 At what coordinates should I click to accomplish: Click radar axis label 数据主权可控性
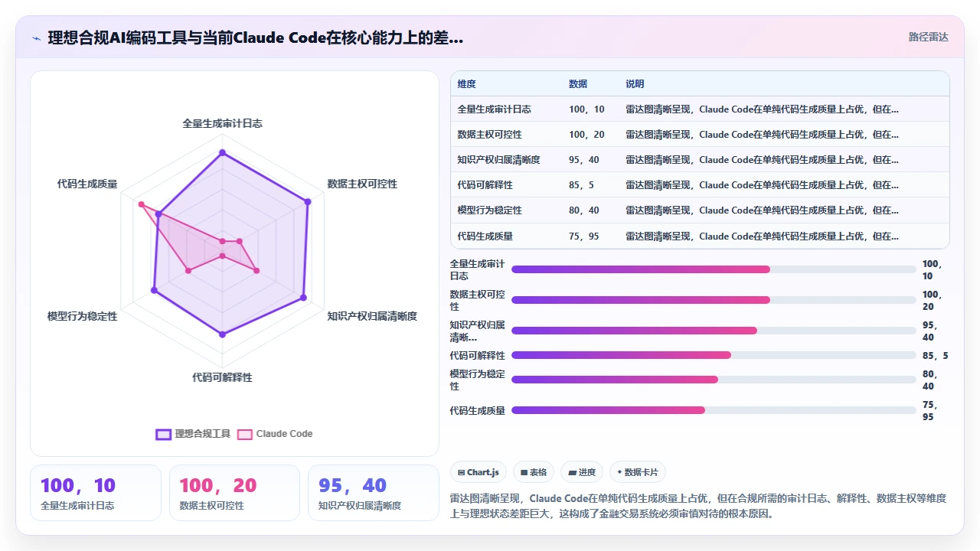[362, 184]
